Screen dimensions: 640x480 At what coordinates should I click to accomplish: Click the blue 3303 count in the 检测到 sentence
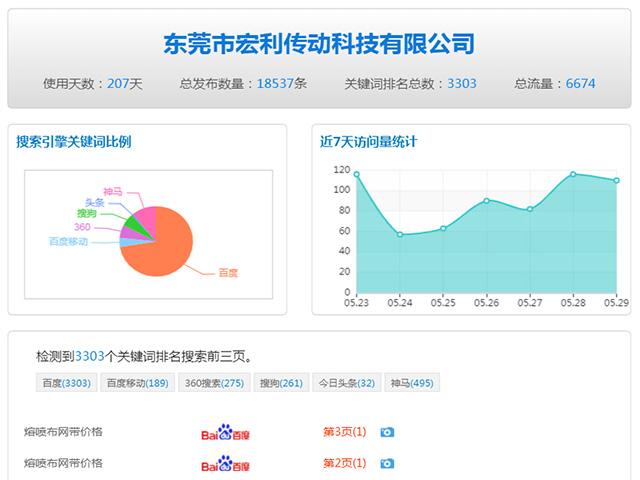[x=90, y=356]
